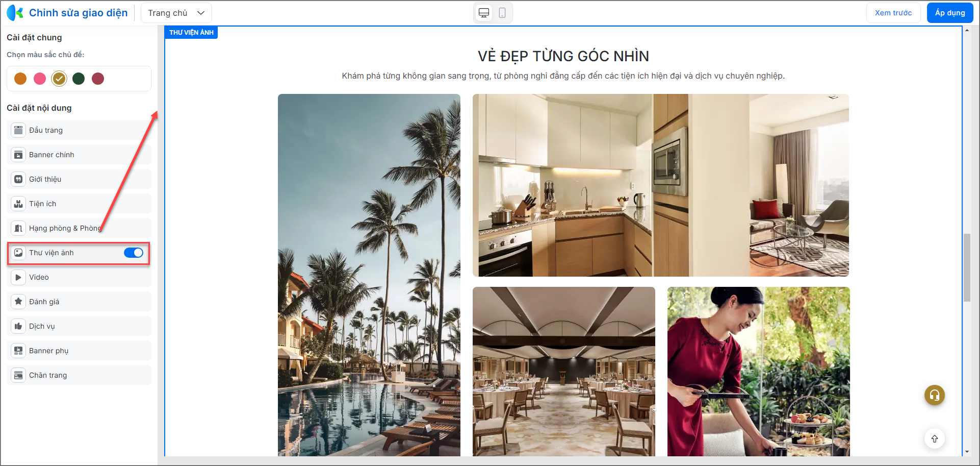Switch to desktop preview icon
980x466 pixels.
point(484,13)
